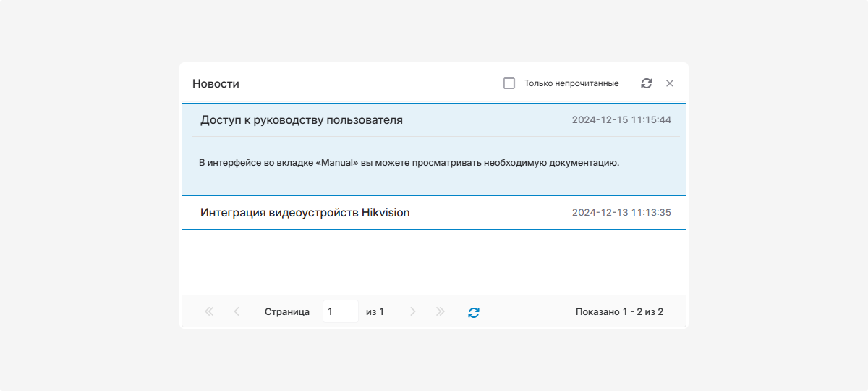The height and width of the screenshot is (391, 868).
Task: Click the «Новости» panel title
Action: 216,84
